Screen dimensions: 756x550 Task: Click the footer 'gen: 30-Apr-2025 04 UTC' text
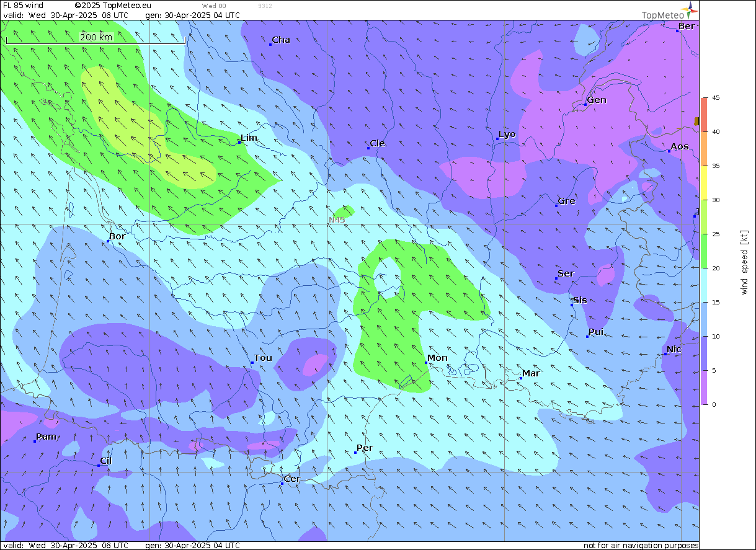(x=192, y=546)
